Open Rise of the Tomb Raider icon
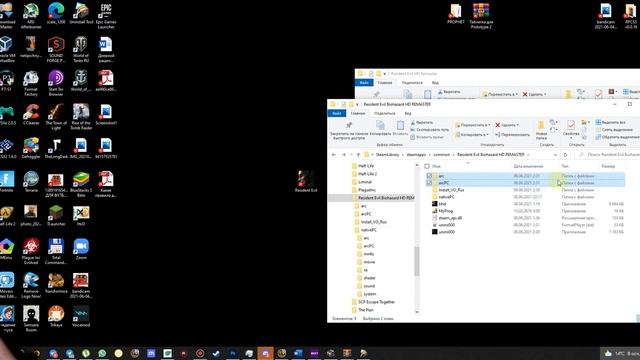Screen dimensions: 640x360 tap(81, 117)
